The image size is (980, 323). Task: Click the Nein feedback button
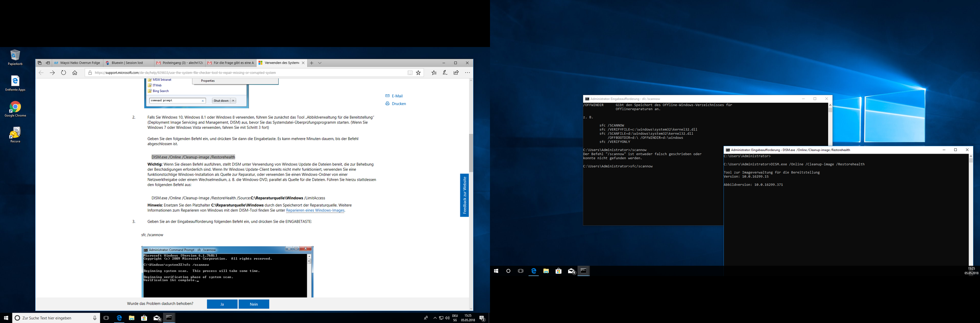254,304
